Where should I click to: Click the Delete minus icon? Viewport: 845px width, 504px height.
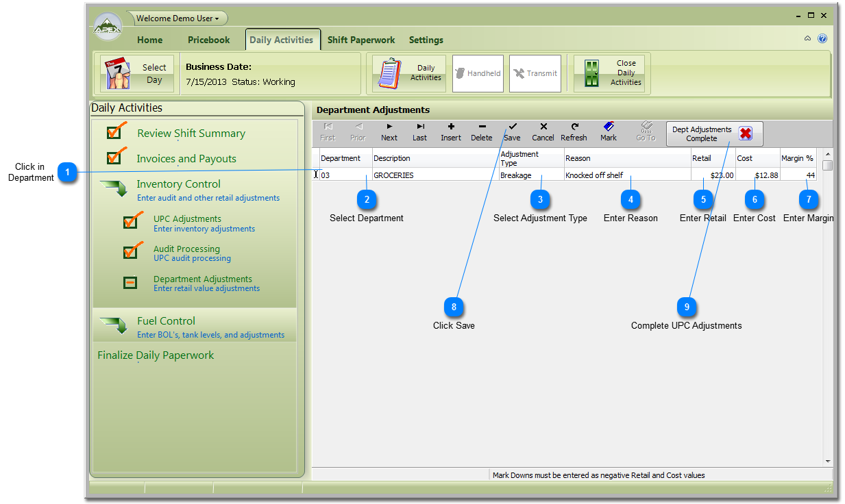click(x=482, y=127)
